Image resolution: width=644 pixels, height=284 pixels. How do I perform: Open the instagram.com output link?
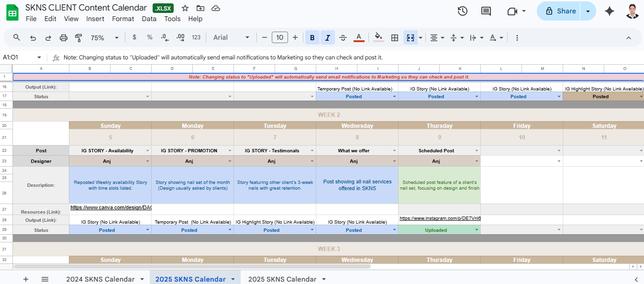click(x=440, y=218)
